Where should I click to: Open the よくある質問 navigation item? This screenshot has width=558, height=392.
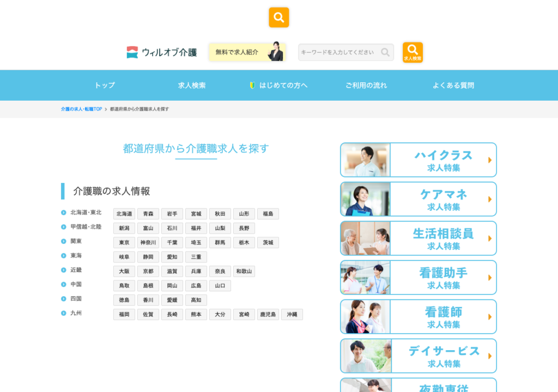(453, 85)
